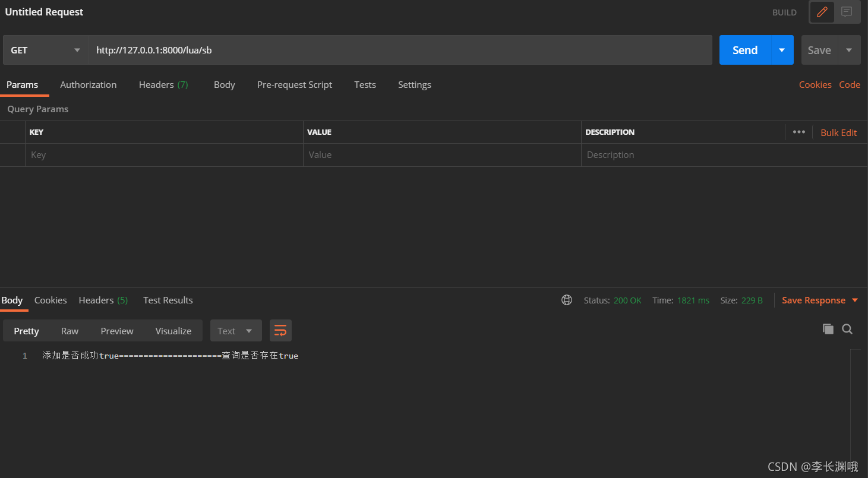Click the Description input cell
The image size is (868, 478).
click(724, 155)
